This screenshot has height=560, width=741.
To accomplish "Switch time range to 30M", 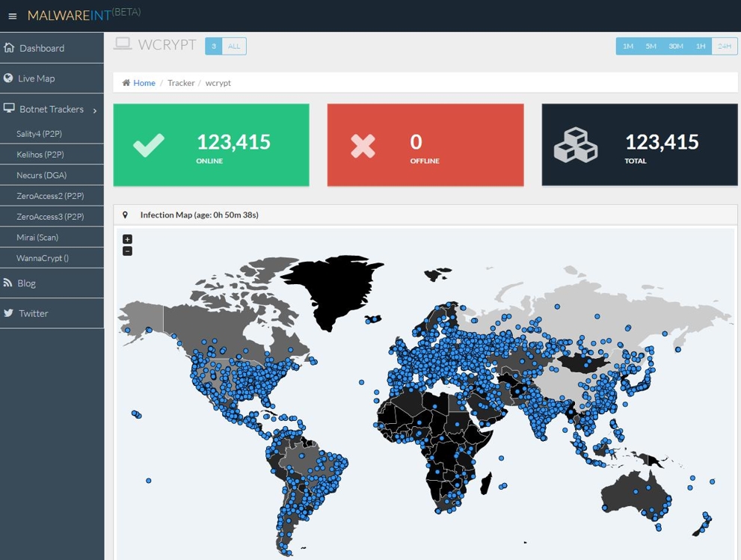I will pos(676,46).
